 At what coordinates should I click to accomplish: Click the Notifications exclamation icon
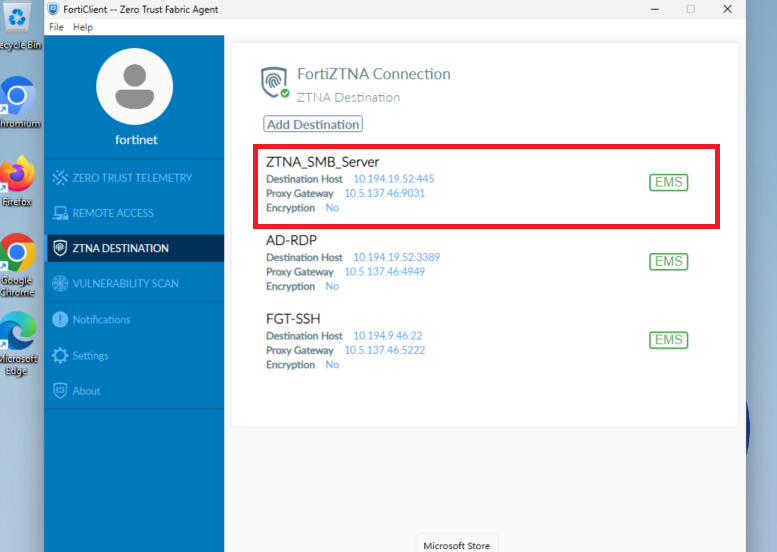[60, 320]
